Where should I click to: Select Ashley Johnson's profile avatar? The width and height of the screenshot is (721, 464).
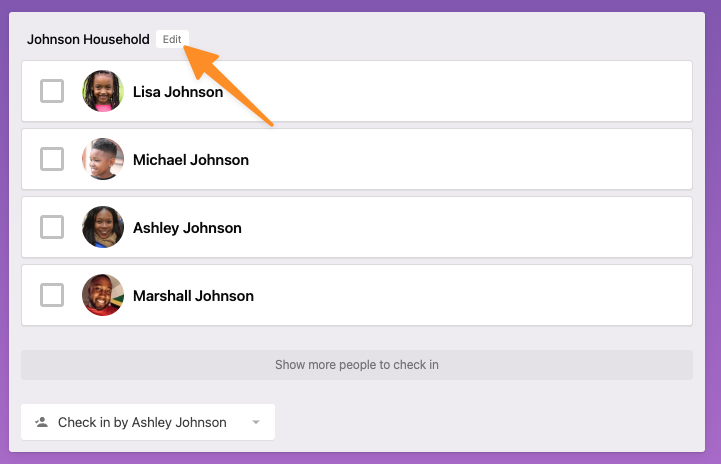pyautogui.click(x=103, y=227)
